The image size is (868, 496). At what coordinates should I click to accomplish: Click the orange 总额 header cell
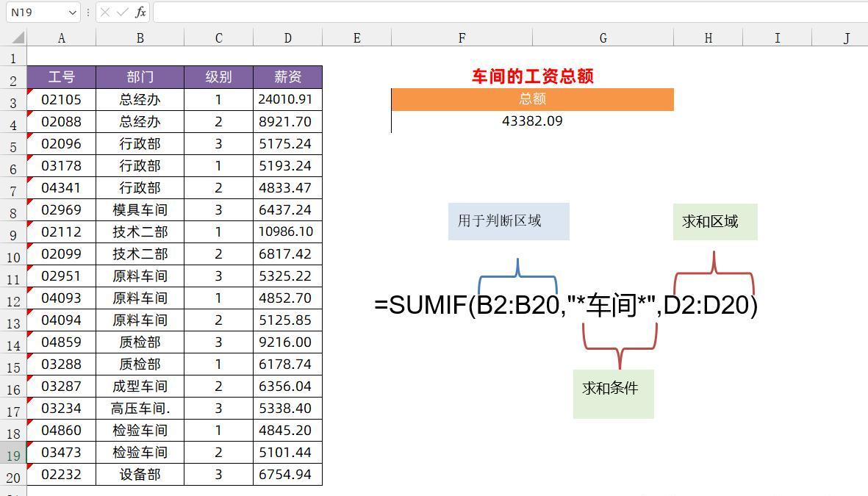tap(533, 100)
